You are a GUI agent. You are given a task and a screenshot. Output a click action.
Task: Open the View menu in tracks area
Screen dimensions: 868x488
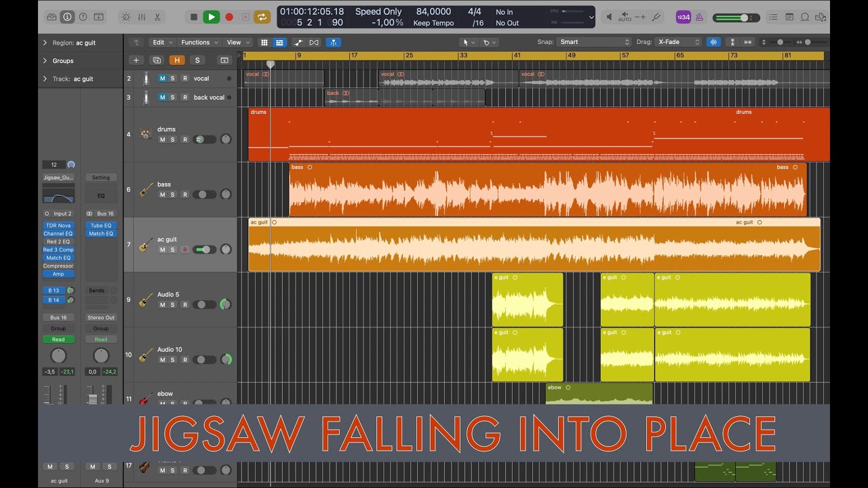click(x=237, y=42)
